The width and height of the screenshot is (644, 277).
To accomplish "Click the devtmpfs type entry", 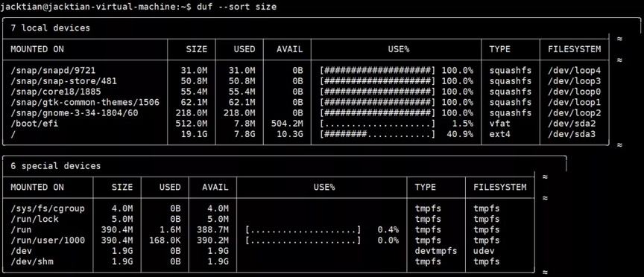I will 436,251.
